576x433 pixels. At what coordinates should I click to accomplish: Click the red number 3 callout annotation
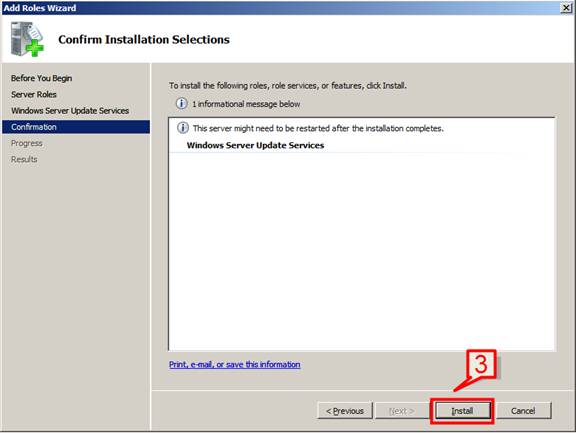481,364
